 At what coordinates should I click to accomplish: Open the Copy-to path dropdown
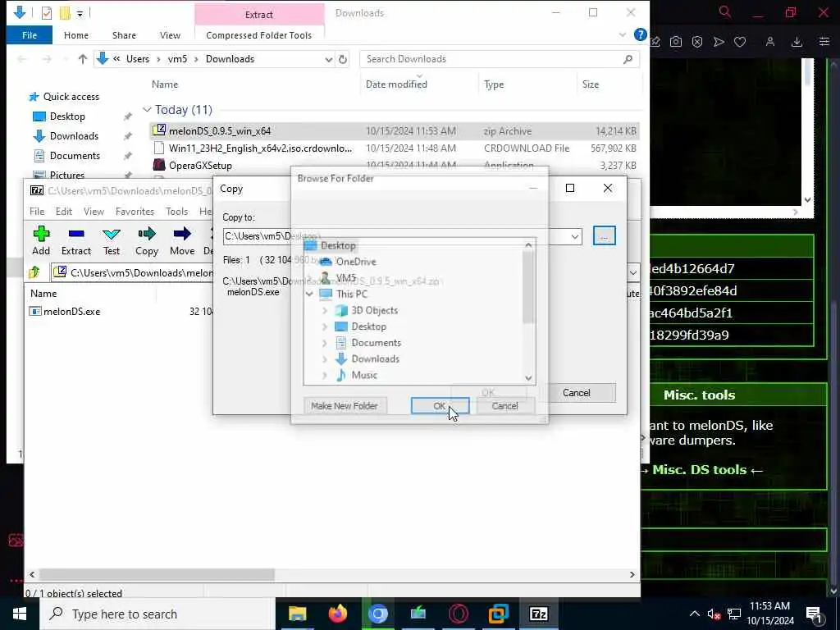tap(575, 237)
